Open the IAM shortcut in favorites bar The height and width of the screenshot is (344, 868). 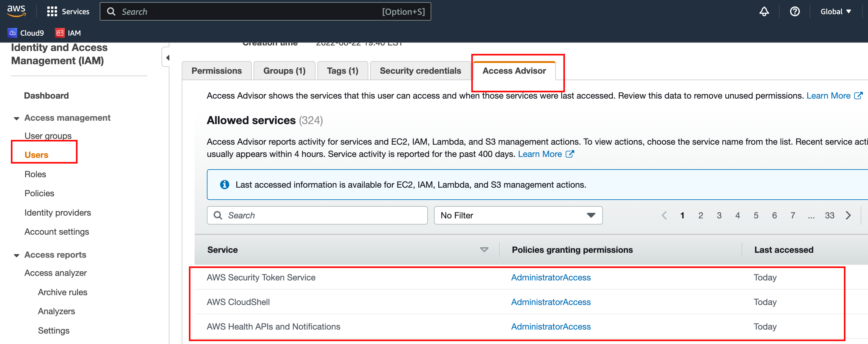tap(68, 33)
